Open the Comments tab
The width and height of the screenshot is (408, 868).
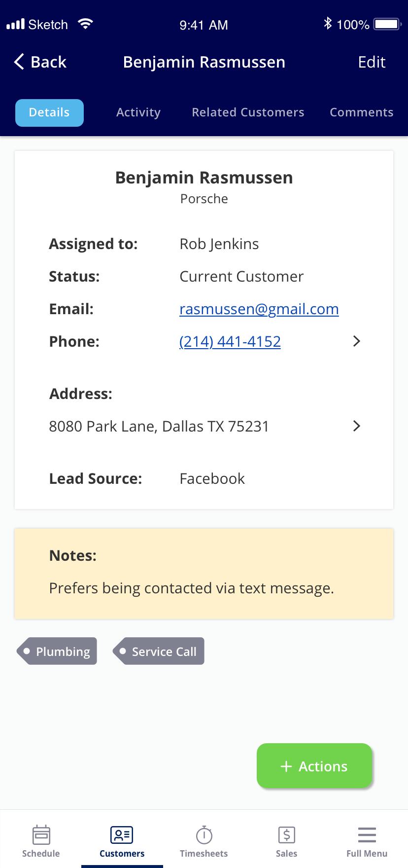point(362,112)
